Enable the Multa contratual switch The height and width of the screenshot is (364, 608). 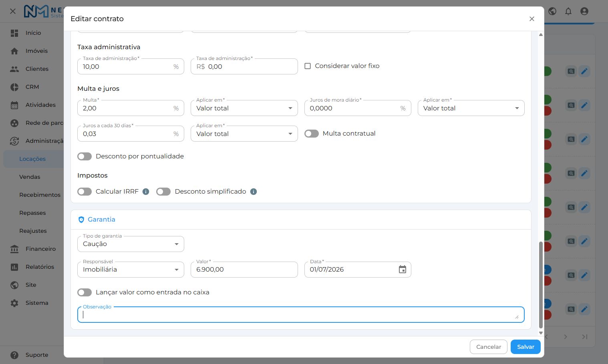(312, 134)
